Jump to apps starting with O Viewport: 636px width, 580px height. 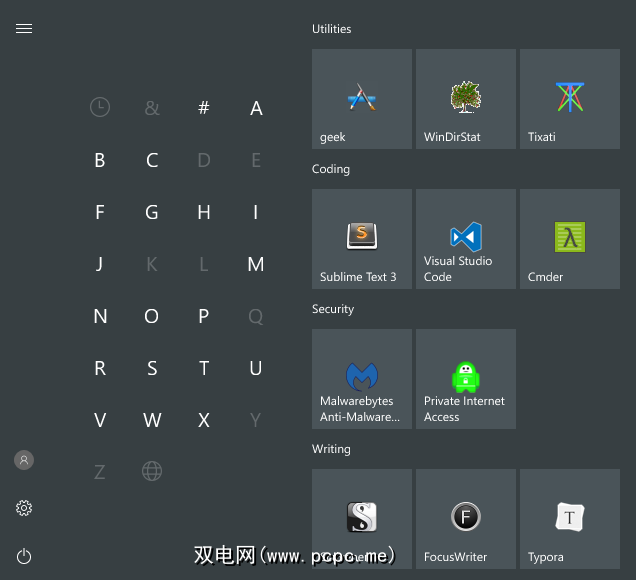[x=151, y=316]
